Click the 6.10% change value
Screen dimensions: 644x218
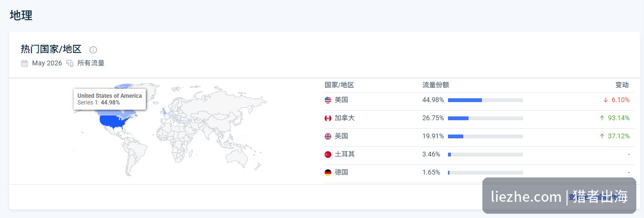tap(621, 100)
